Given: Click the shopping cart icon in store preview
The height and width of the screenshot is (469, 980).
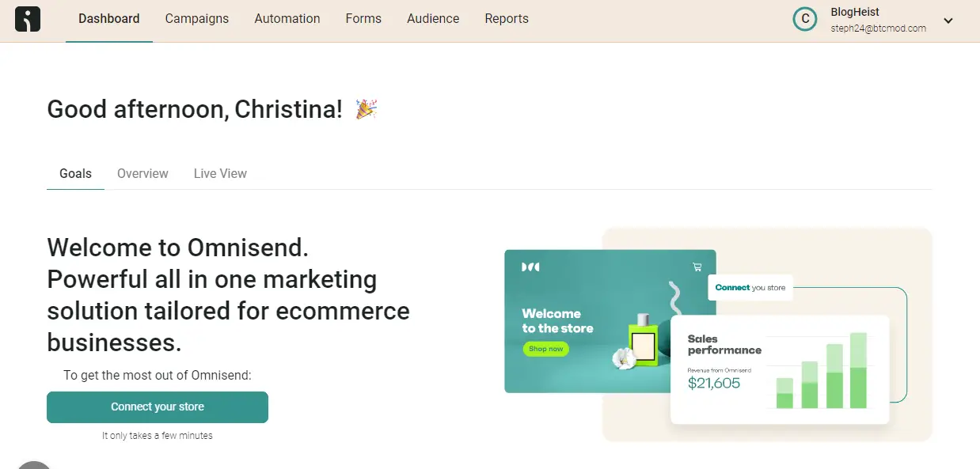Looking at the screenshot, I should click(697, 267).
